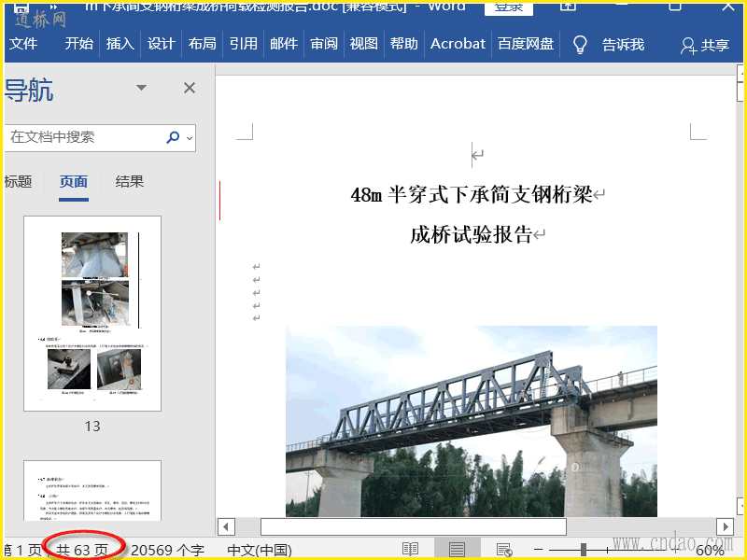Switch to Read Mode view icon
The height and width of the screenshot is (560, 747).
410,549
